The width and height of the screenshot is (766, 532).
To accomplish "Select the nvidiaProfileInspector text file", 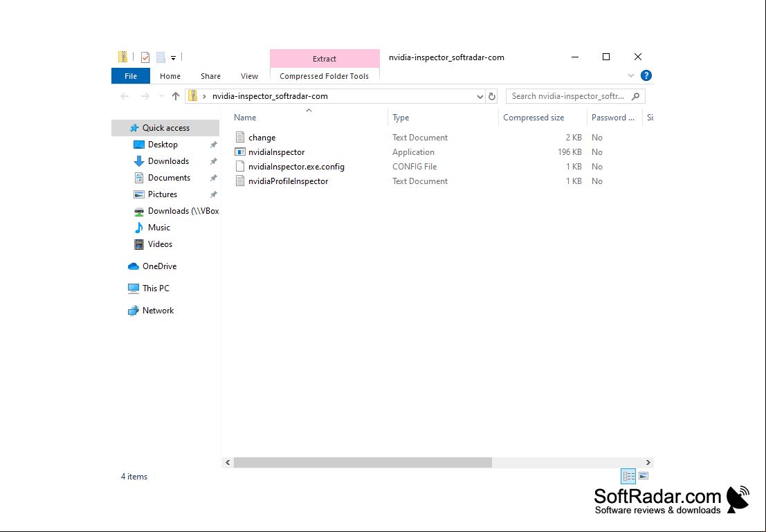I will (289, 181).
